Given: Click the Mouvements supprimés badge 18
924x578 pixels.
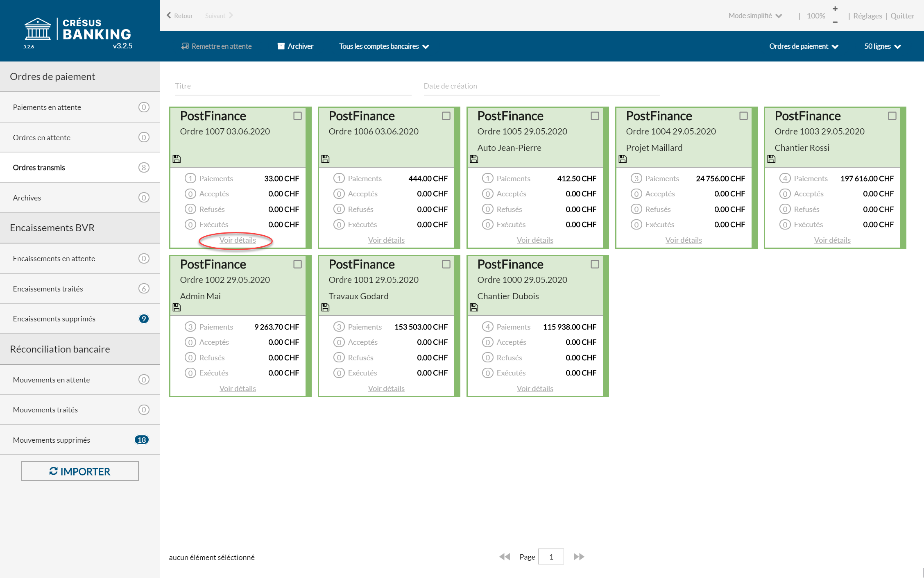Looking at the screenshot, I should point(142,440).
